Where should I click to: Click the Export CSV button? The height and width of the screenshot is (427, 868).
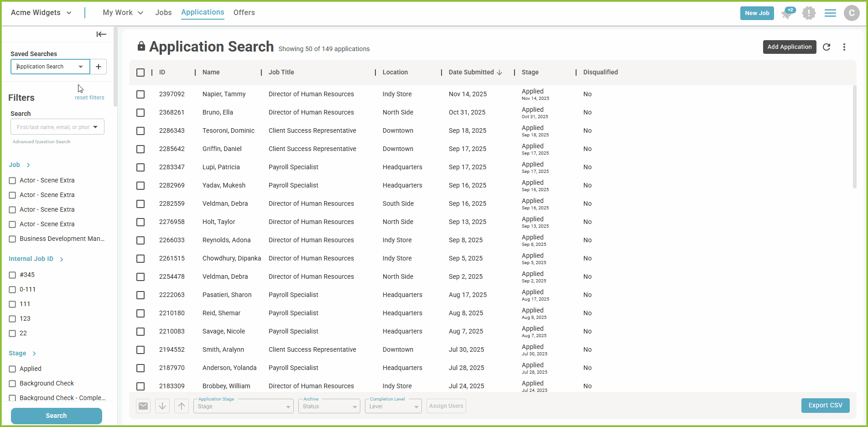coord(825,406)
